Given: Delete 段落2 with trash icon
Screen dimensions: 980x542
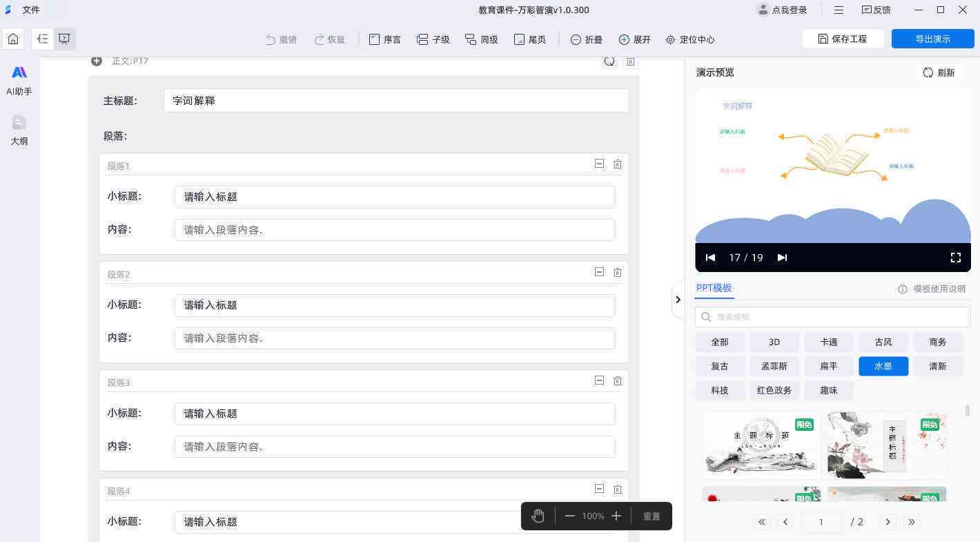Looking at the screenshot, I should coord(618,272).
